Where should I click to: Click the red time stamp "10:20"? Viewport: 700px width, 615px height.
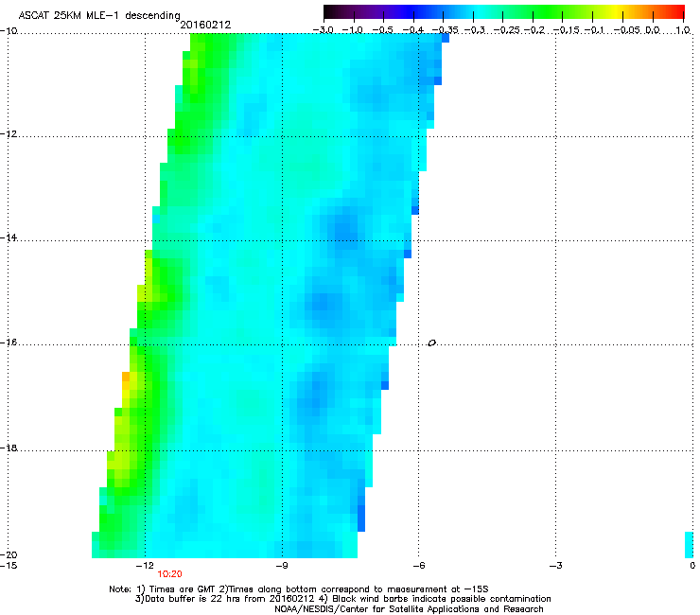point(169,574)
